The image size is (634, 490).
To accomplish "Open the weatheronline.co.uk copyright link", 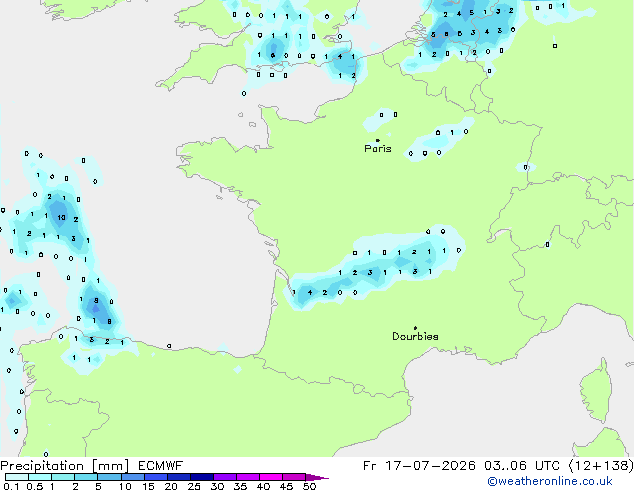I will 550,481.
